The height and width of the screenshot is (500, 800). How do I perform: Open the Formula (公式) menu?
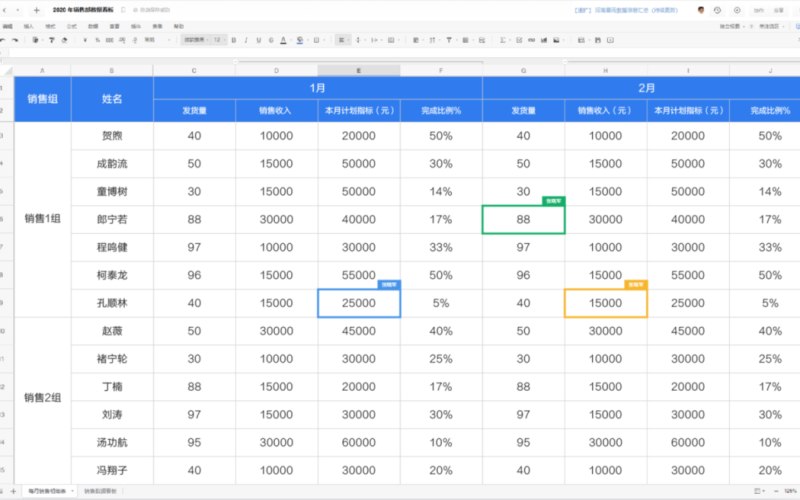click(x=71, y=26)
